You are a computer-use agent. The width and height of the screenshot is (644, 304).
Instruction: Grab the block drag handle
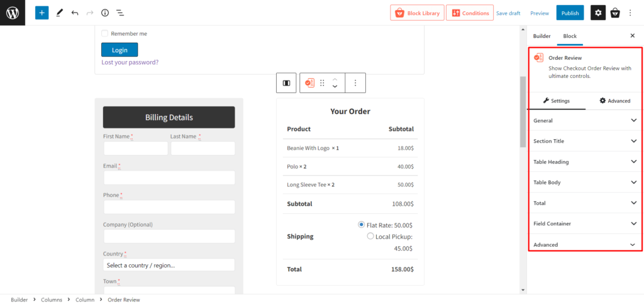(x=323, y=83)
